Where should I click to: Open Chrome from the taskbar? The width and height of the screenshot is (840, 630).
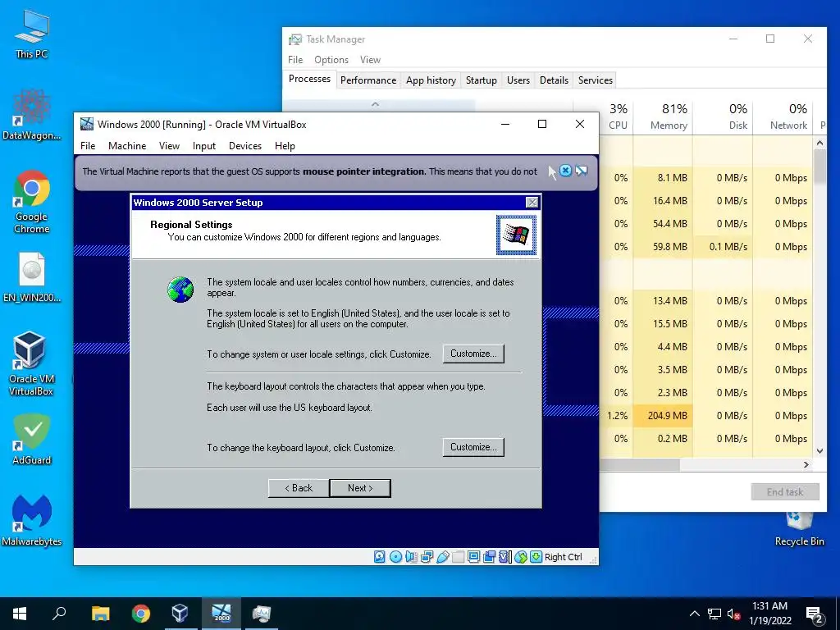coord(141,614)
